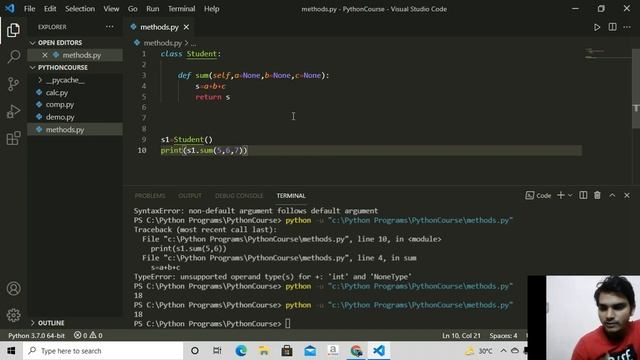This screenshot has width=640, height=360.
Task: Collapse the Open Editors section
Action: pos(60,42)
